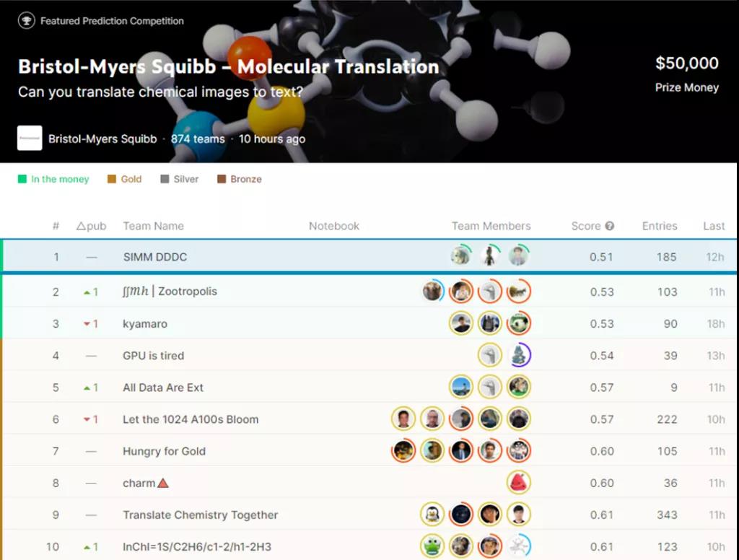Open the charm team entry
This screenshot has height=560, width=739.
click(145, 484)
